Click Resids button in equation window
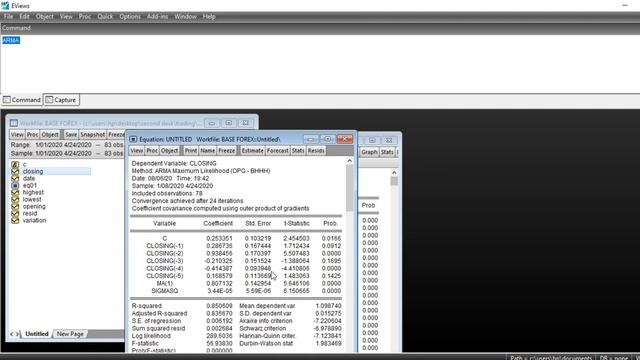The height and width of the screenshot is (360, 640). click(x=316, y=151)
